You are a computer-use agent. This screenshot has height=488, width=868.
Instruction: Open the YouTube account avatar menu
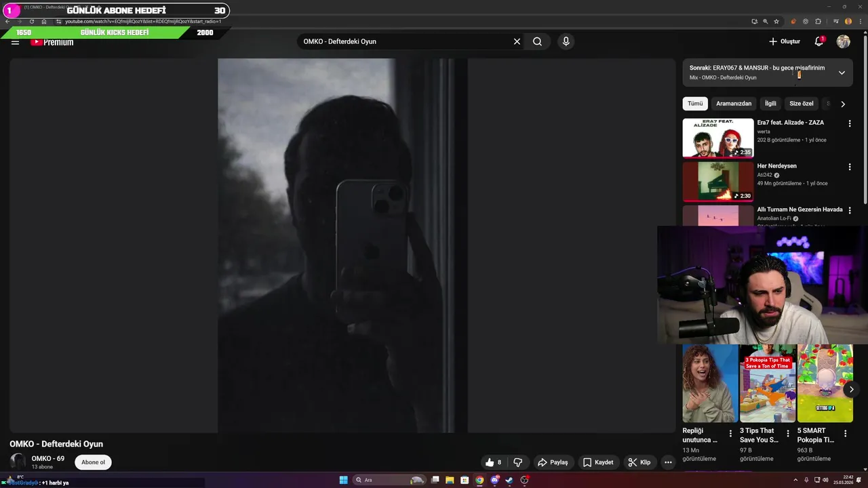844,41
